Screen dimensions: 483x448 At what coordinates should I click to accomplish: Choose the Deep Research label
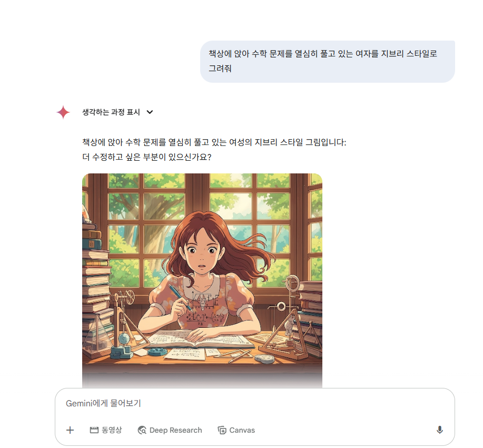(x=175, y=430)
